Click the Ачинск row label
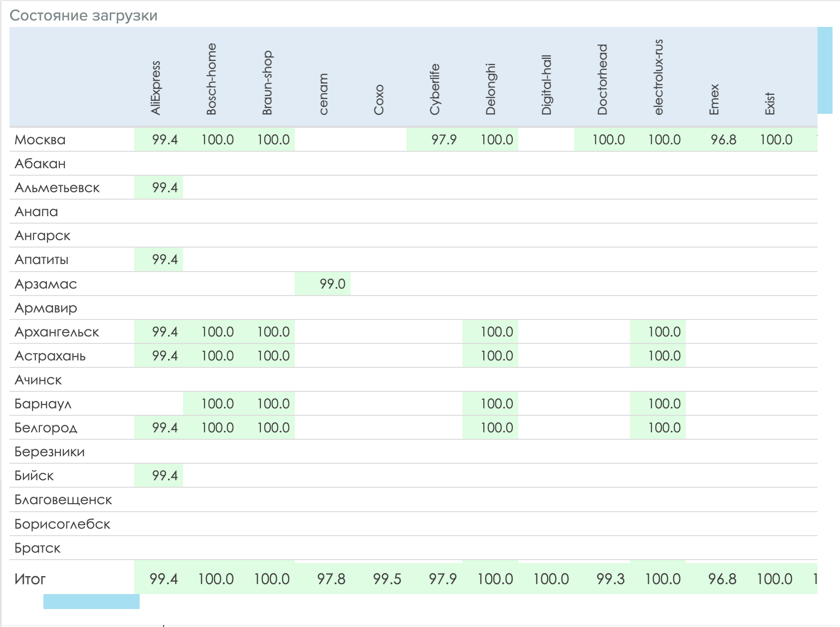This screenshot has width=840, height=627. pos(38,380)
